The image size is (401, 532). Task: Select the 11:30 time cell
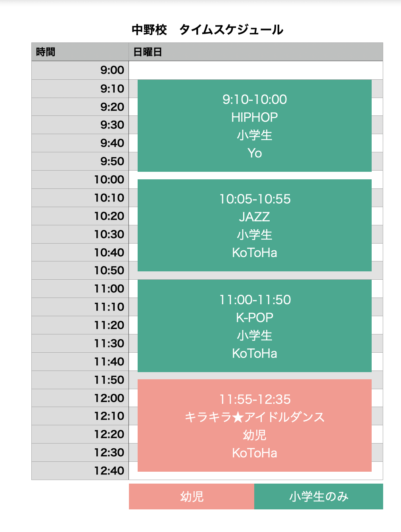pos(109,344)
